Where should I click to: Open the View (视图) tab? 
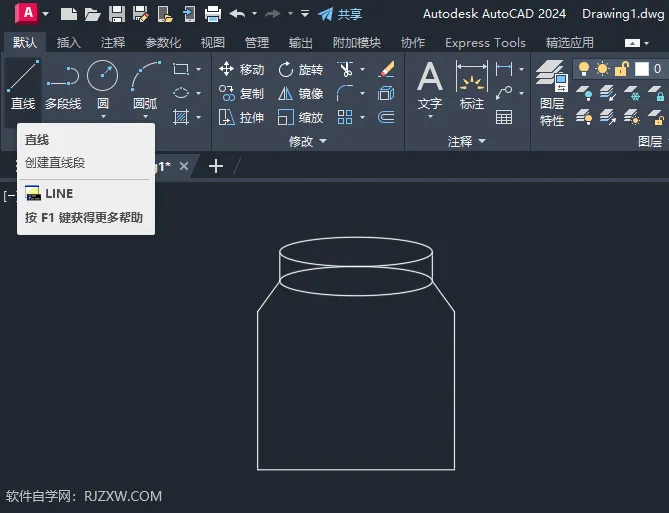[212, 42]
